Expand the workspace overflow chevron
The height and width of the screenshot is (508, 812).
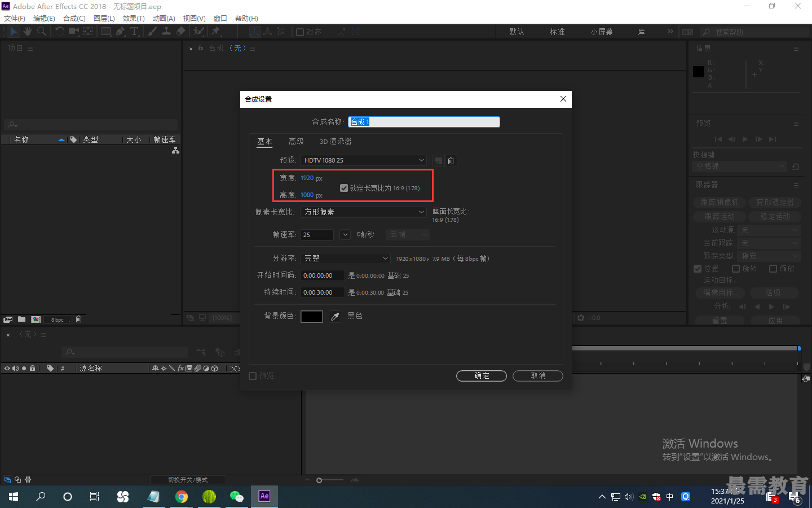(670, 32)
